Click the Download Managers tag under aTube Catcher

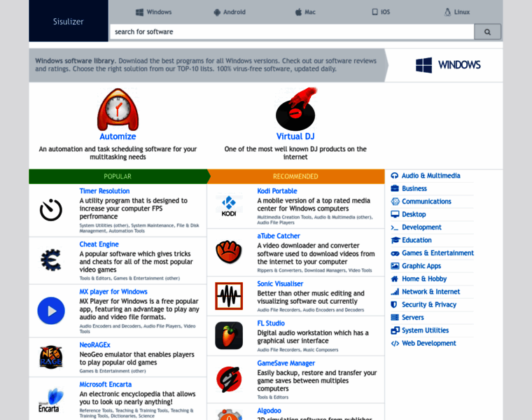(325, 270)
